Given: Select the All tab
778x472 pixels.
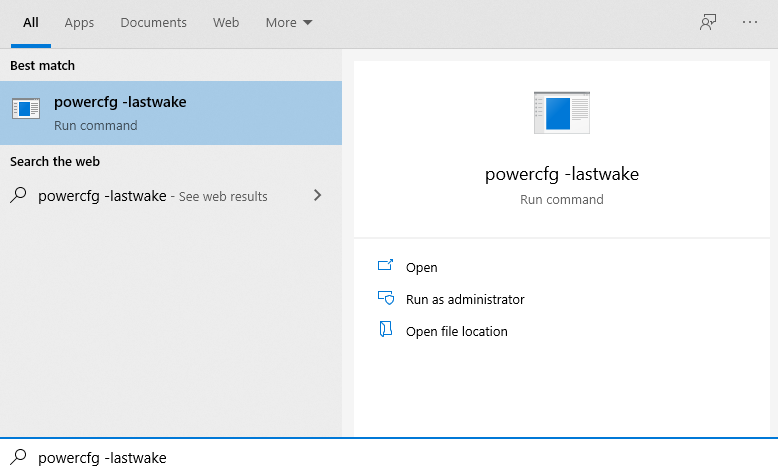Looking at the screenshot, I should click(x=31, y=22).
